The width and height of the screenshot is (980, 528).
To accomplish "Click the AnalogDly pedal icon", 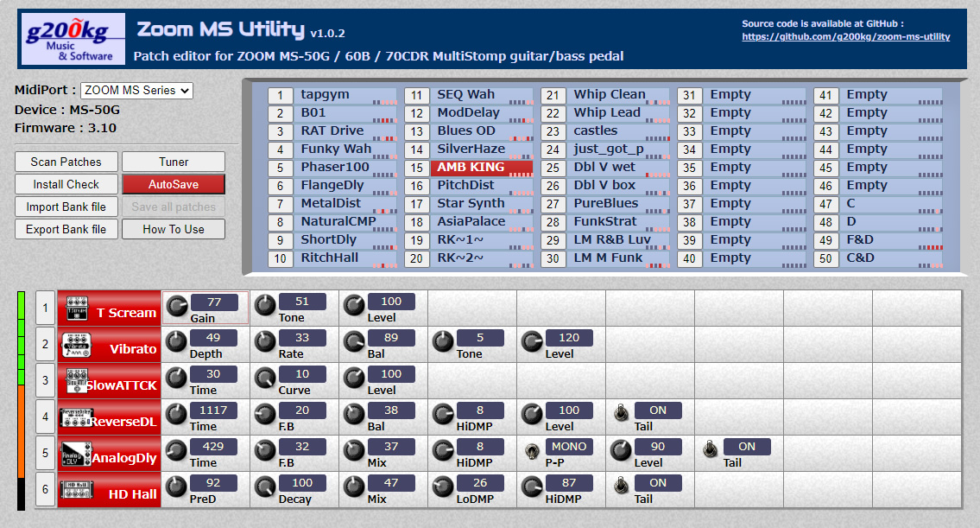I will (77, 454).
